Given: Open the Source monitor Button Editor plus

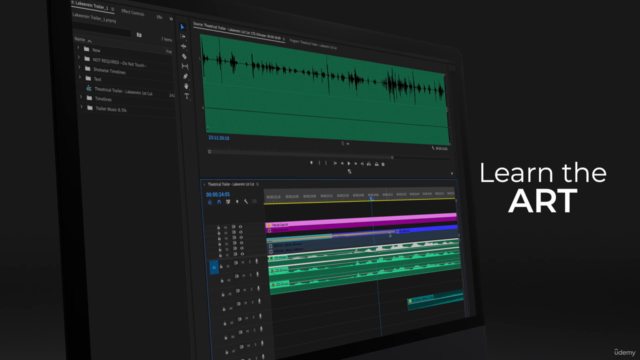Looking at the screenshot, I should (452, 173).
